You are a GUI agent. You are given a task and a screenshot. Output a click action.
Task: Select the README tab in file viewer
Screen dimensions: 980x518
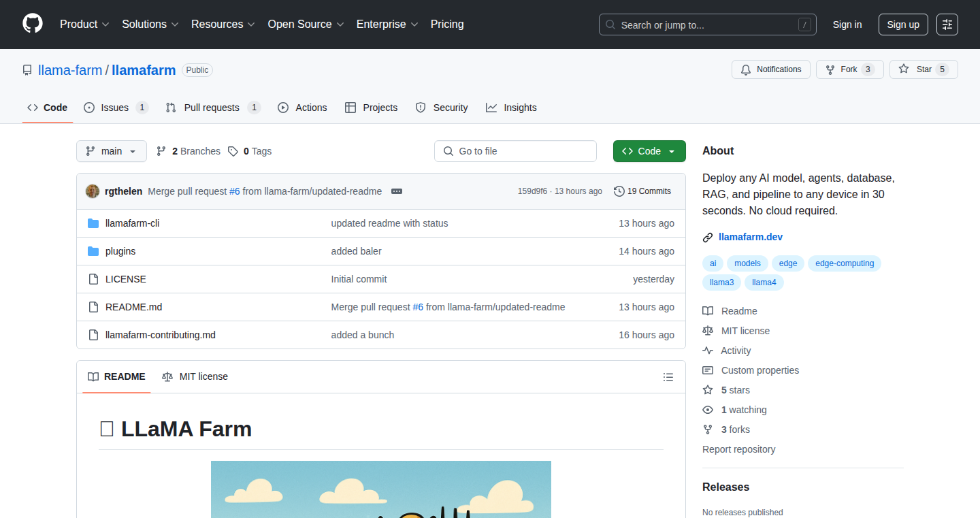(x=116, y=376)
